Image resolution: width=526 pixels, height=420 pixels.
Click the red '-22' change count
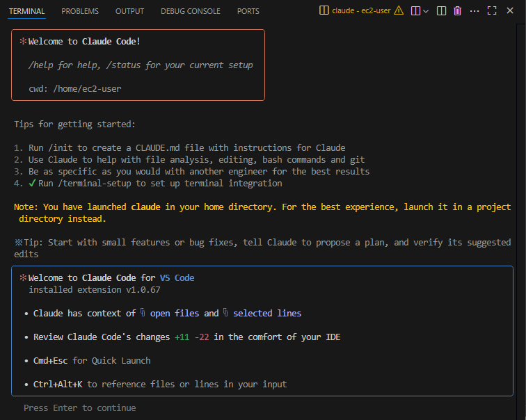coord(202,337)
